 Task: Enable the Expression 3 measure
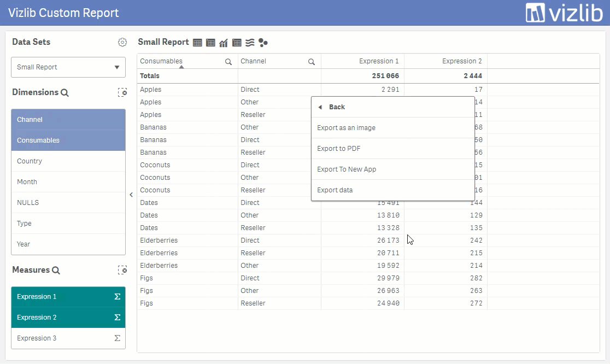tap(68, 338)
